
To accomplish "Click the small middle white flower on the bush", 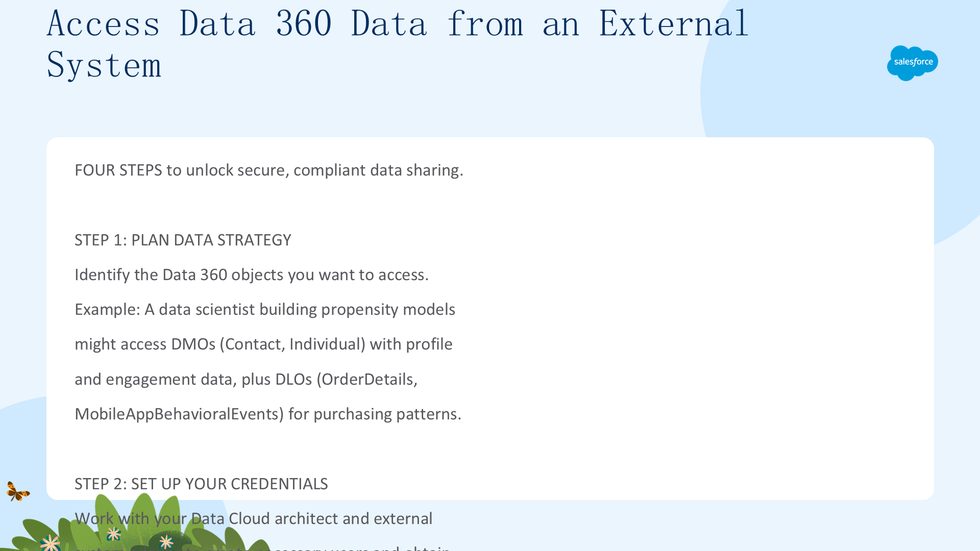I will click(x=113, y=534).
